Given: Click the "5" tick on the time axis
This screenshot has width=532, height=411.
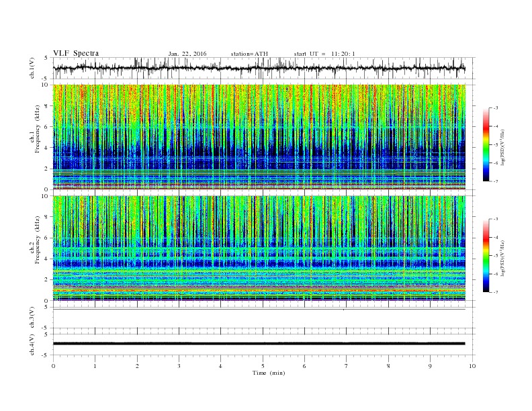Looking at the screenshot, I should [263, 366].
